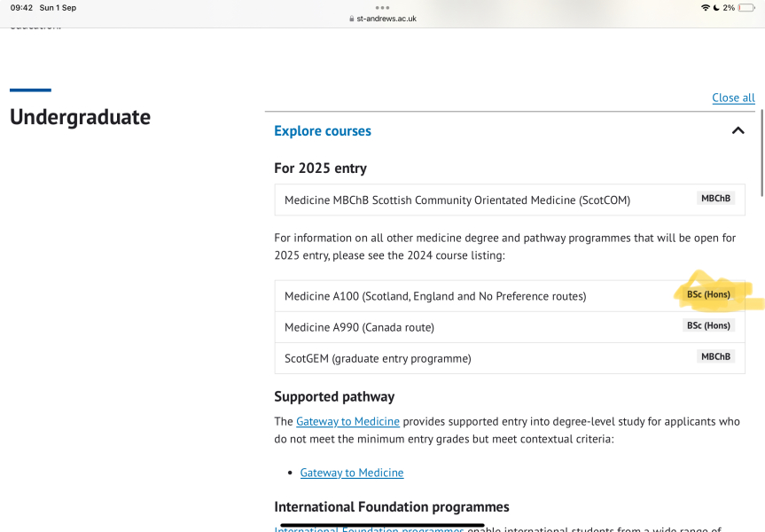This screenshot has width=765, height=532.
Task: Select the bulleted Gateway to Medicine link
Action: (351, 473)
